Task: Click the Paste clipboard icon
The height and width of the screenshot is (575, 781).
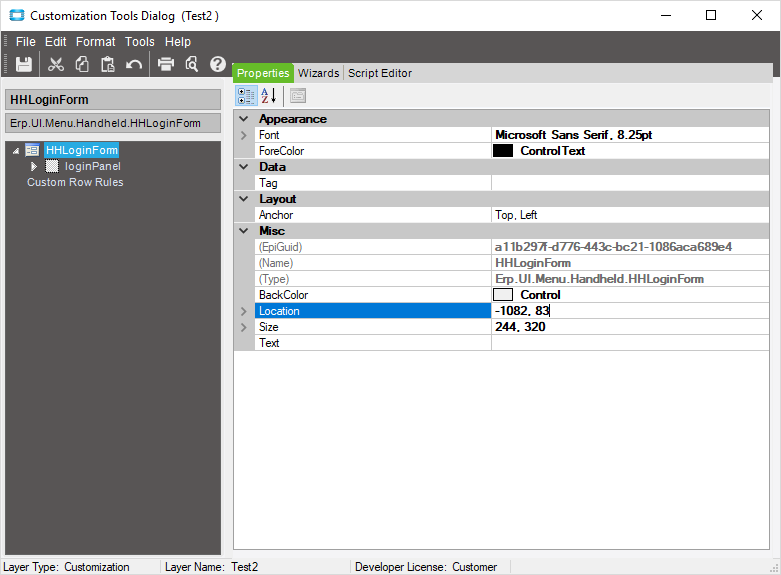Action: point(108,64)
